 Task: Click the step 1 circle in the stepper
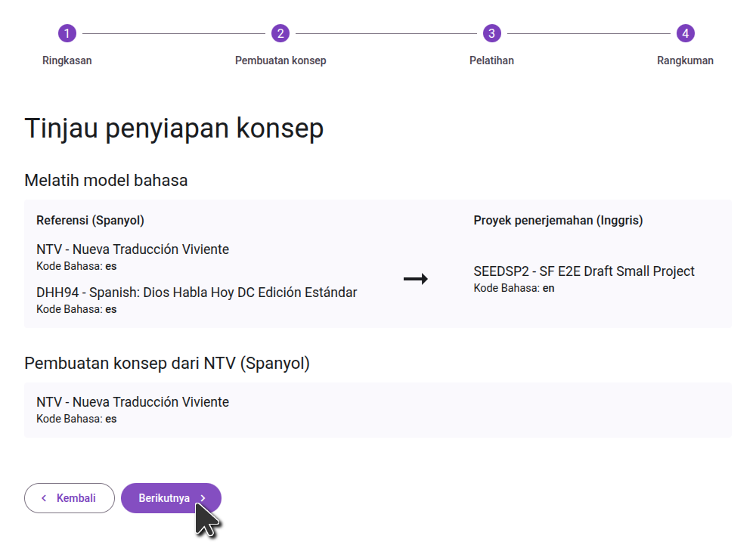pos(67,33)
